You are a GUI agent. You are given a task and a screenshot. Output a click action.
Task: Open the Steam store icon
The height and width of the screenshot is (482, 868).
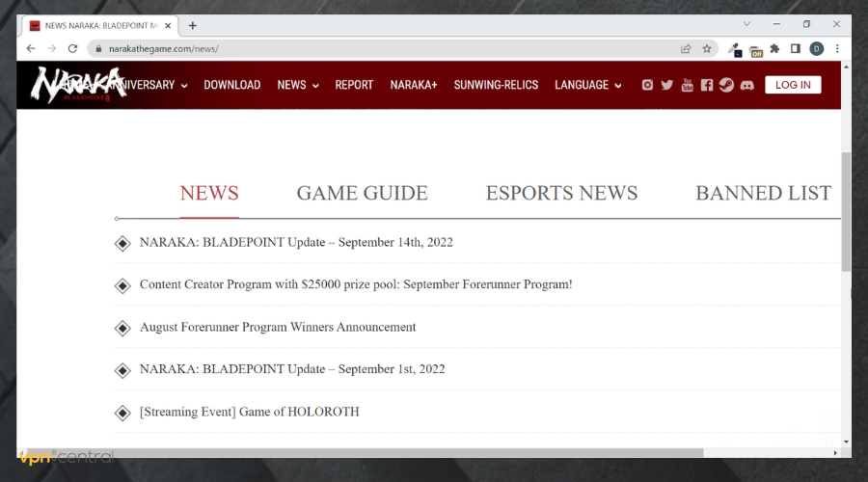point(726,85)
